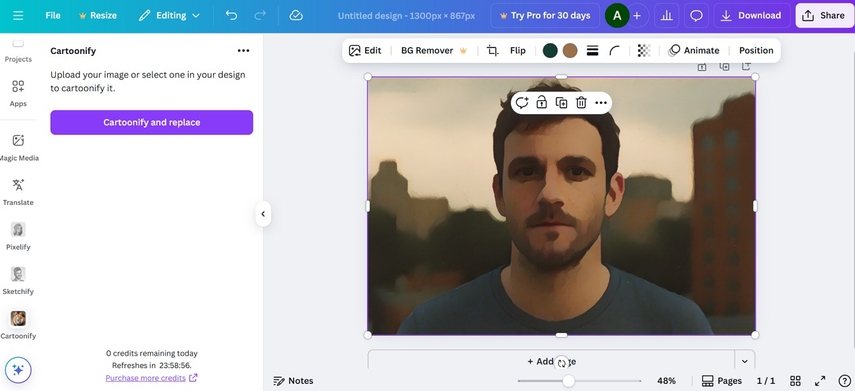The width and height of the screenshot is (855, 391).
Task: Undo the last action
Action: pyautogui.click(x=231, y=15)
